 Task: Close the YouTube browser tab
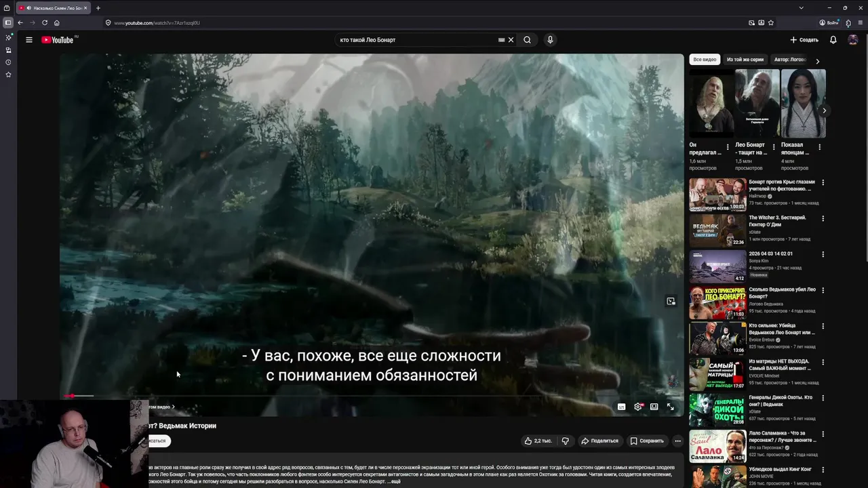85,8
